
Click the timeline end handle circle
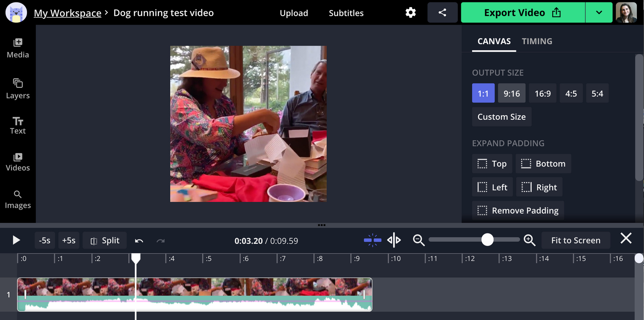[639, 258]
